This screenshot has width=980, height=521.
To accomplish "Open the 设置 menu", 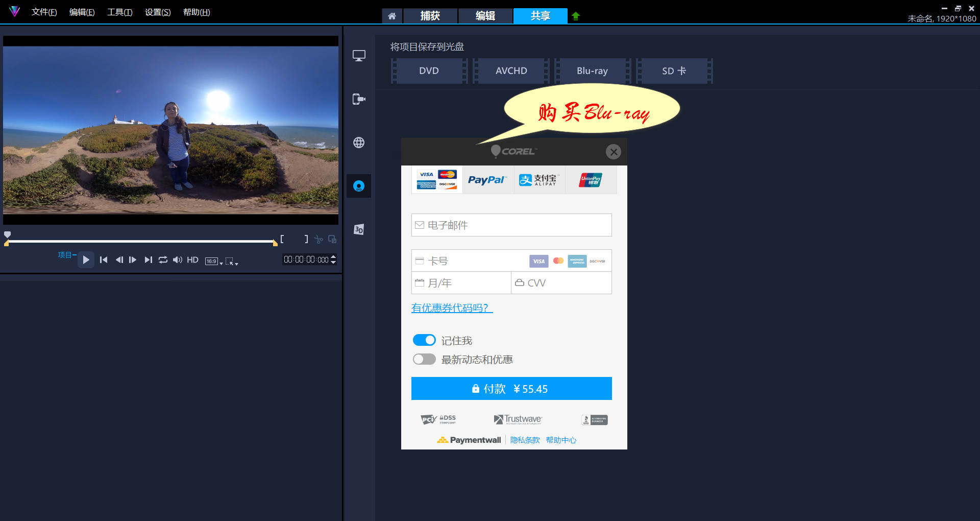I will 158,12.
